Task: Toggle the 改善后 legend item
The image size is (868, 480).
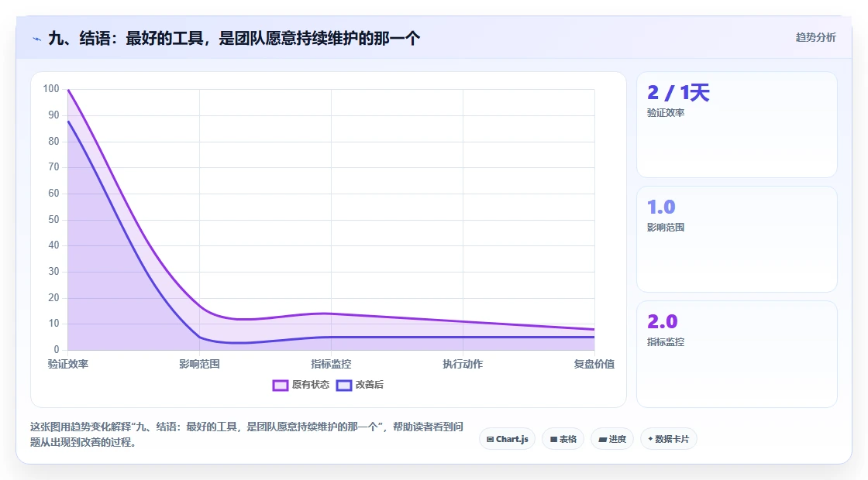Action: click(x=360, y=385)
